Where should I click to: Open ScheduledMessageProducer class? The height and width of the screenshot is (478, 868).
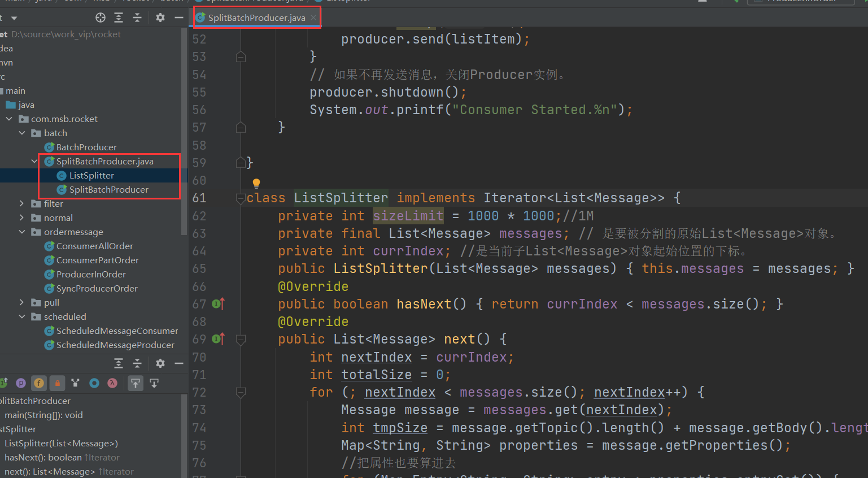coord(115,345)
